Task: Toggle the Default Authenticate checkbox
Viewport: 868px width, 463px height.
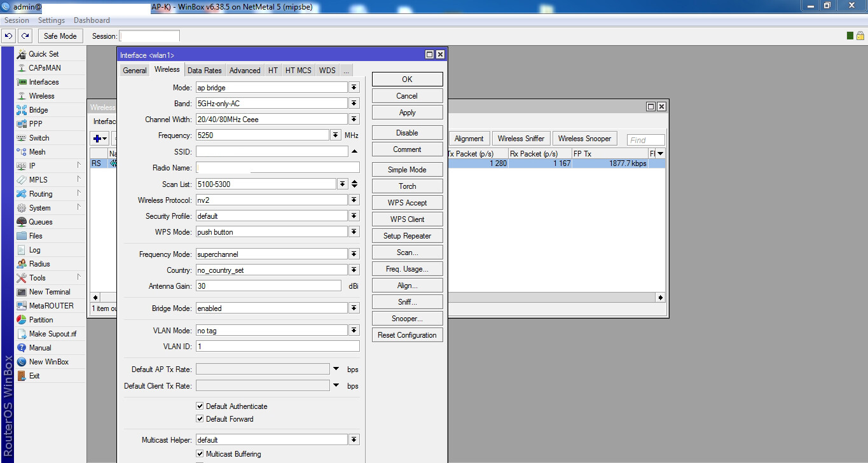Action: click(x=200, y=406)
